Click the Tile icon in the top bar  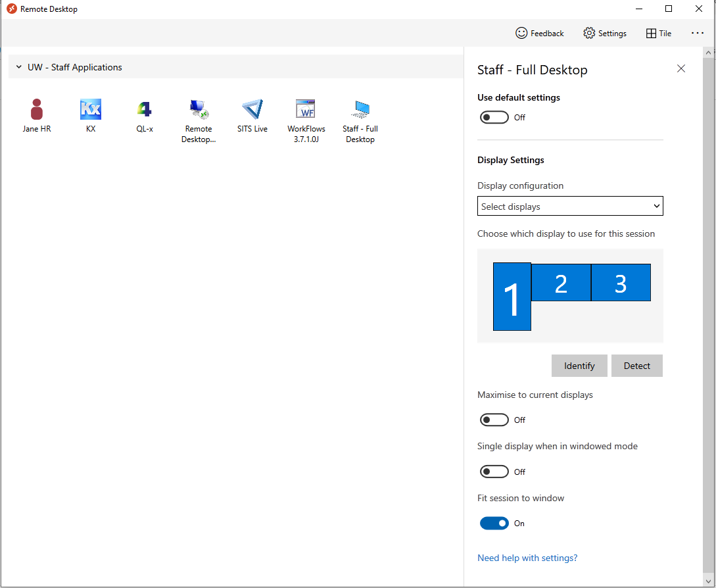[x=658, y=33]
